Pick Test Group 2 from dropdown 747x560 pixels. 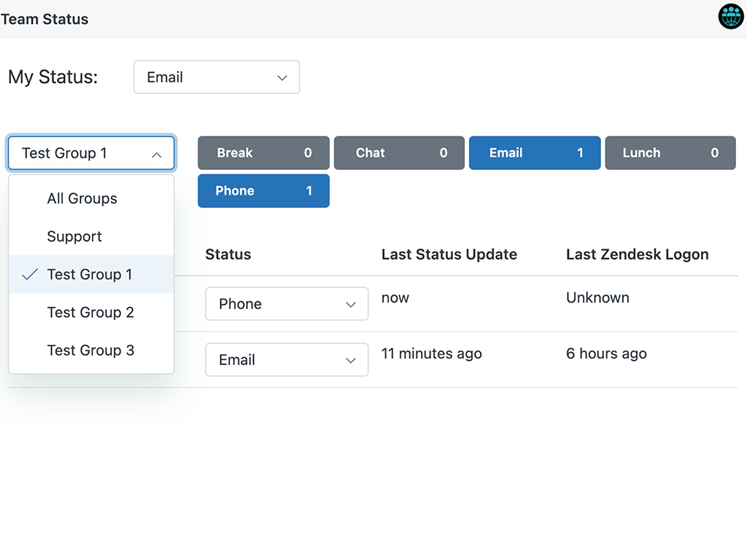[90, 312]
